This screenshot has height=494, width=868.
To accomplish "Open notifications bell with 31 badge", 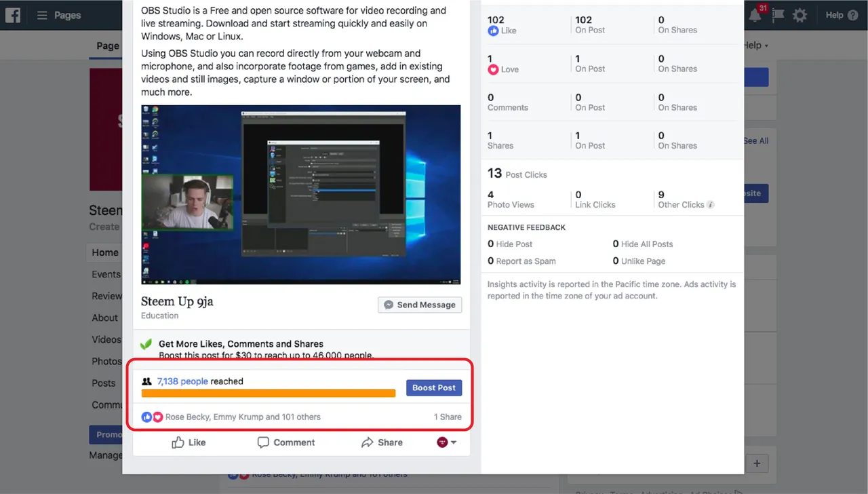I will tap(755, 15).
